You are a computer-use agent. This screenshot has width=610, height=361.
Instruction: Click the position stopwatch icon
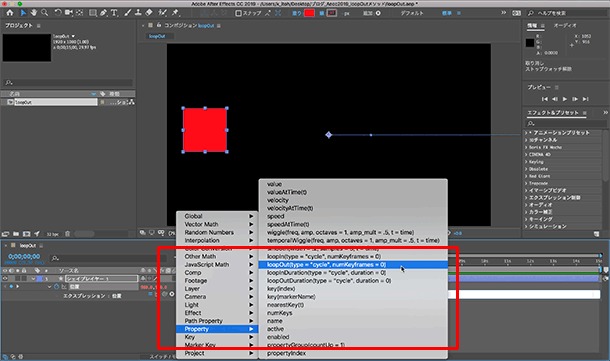pyautogui.click(x=57, y=287)
